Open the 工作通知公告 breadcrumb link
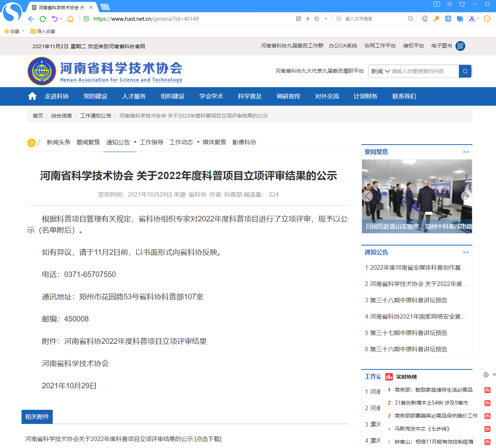The width and height of the screenshot is (496, 448). 96,116
